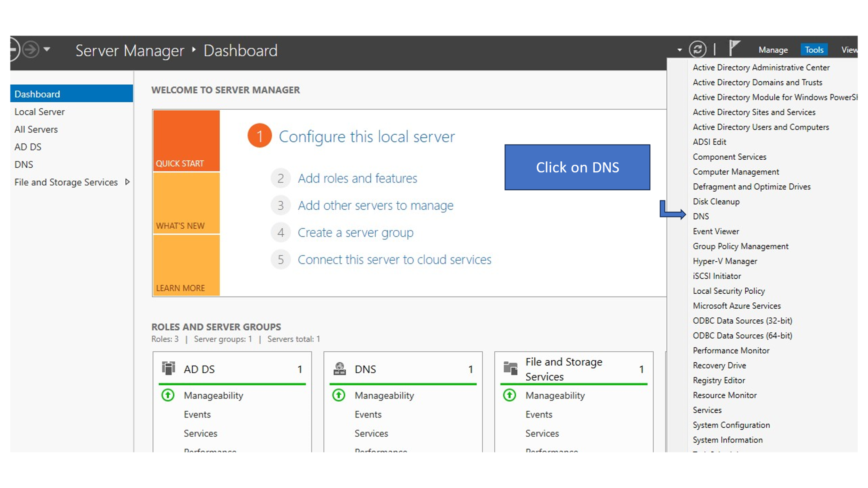Click Create a server group link
This screenshot has width=868, height=488.
pos(356,232)
